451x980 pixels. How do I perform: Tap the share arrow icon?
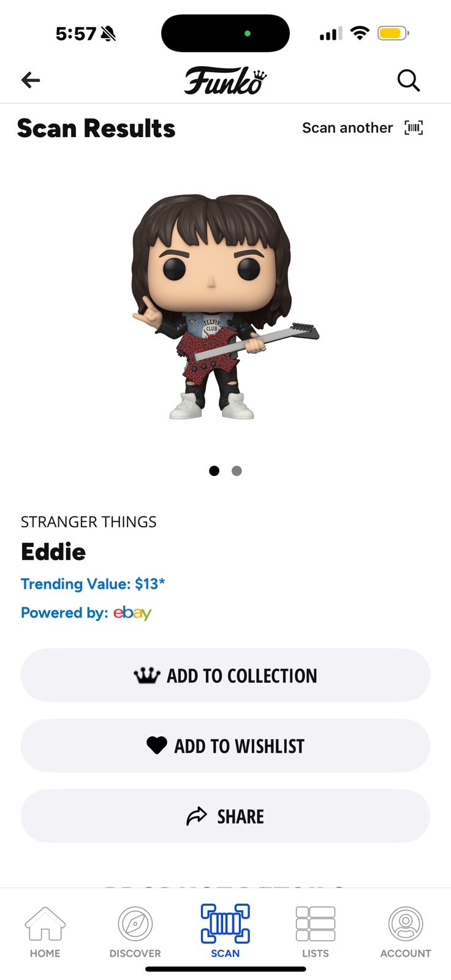197,816
